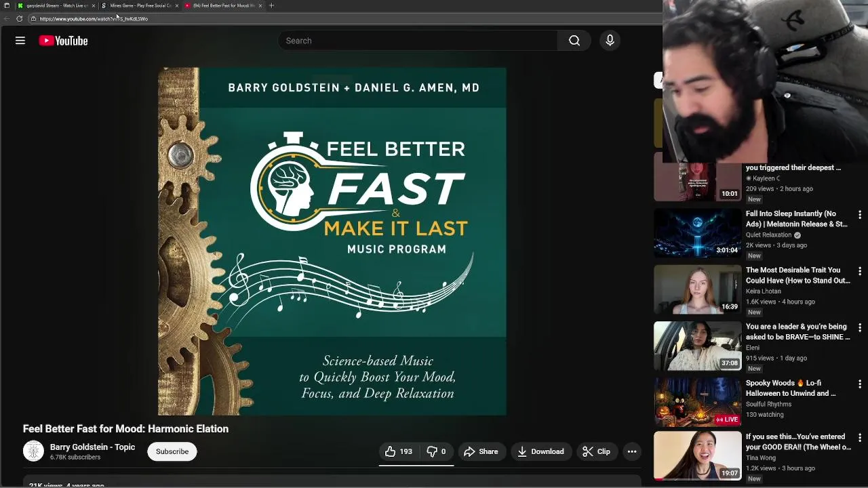Open more actions ellipsis menu
868x488 pixels.
click(632, 451)
